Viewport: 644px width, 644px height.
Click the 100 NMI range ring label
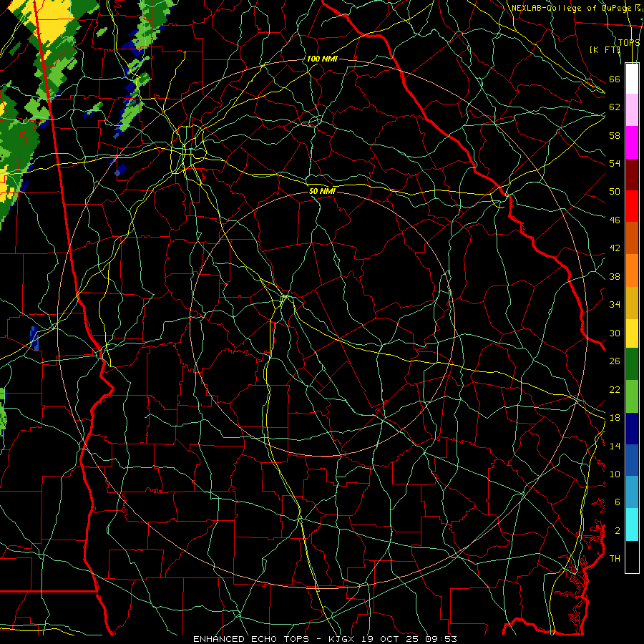322,59
